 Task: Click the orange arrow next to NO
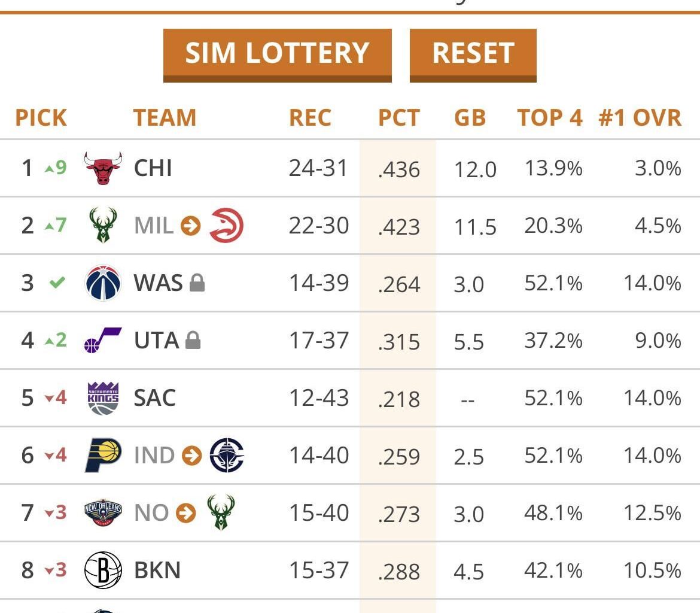click(x=186, y=514)
